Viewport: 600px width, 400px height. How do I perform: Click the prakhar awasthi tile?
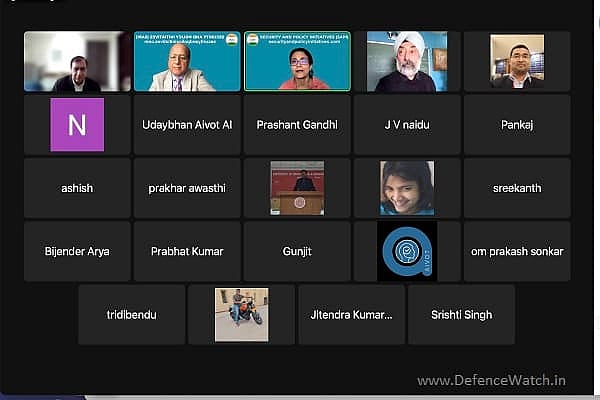click(187, 188)
